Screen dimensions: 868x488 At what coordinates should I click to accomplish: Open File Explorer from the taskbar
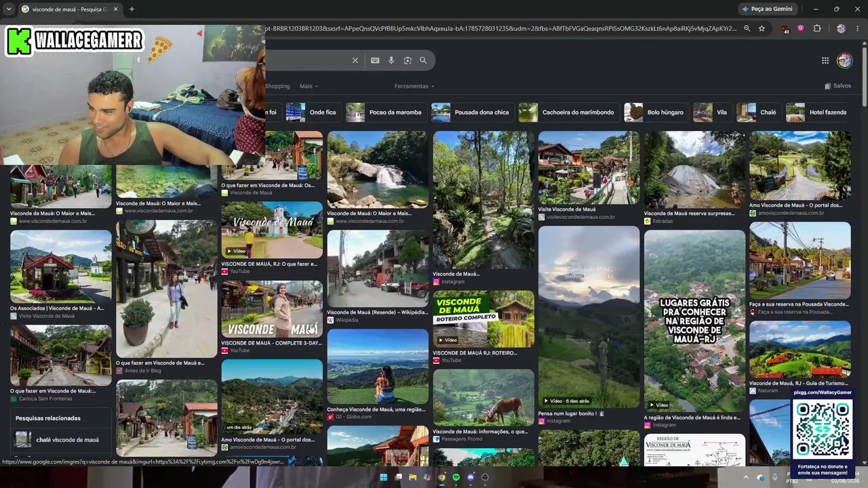[x=412, y=477]
